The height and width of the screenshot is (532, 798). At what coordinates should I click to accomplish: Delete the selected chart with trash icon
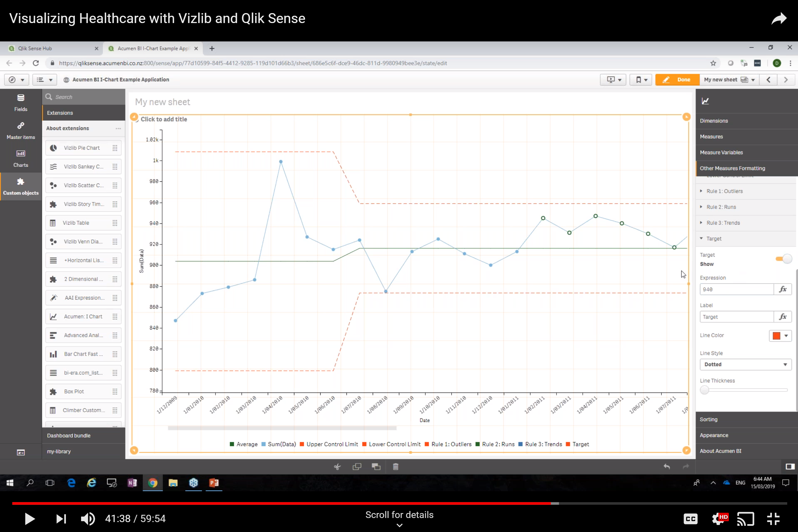tap(395, 466)
